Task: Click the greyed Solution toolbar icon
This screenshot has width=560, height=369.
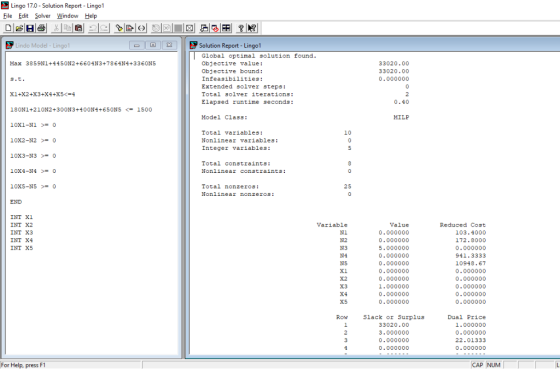Action: click(167, 28)
